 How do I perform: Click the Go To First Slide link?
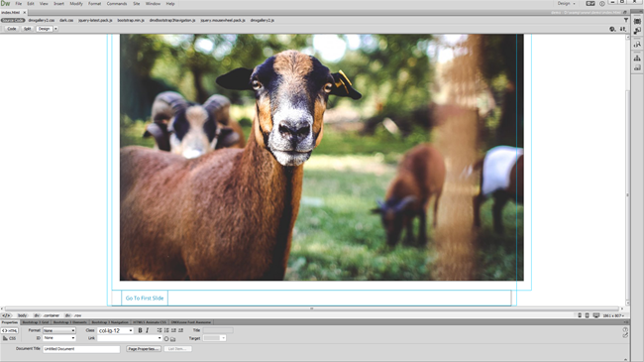(145, 298)
